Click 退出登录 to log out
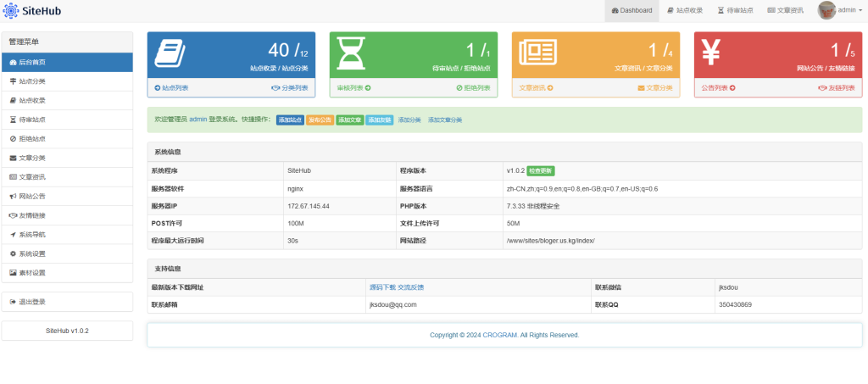Viewport: 868px width, 384px height. pyautogui.click(x=67, y=302)
